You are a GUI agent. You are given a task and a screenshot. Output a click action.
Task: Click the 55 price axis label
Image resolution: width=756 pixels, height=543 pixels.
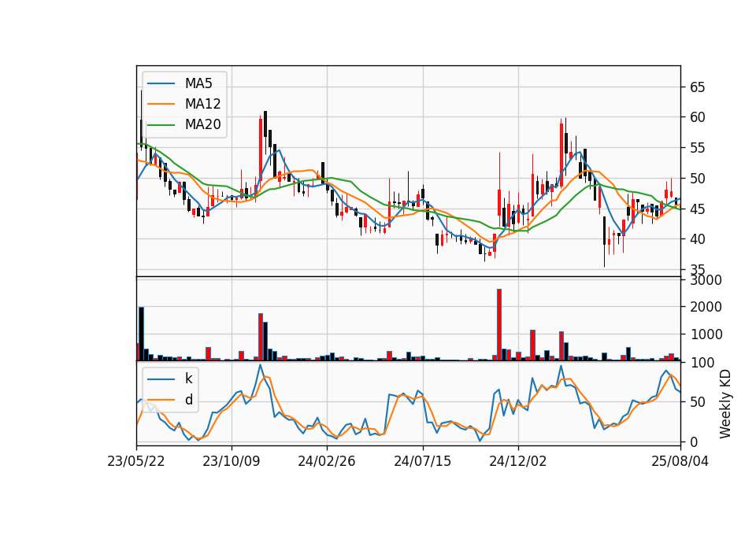pyautogui.click(x=697, y=148)
